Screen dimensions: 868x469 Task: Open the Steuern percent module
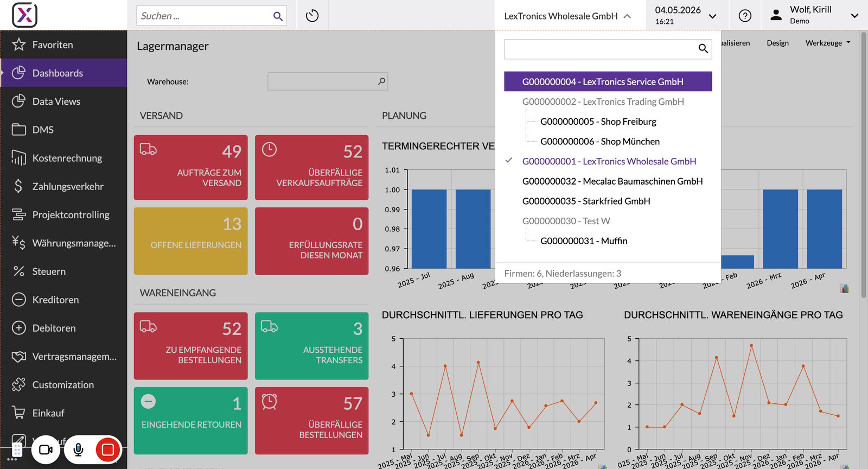[x=63, y=271]
